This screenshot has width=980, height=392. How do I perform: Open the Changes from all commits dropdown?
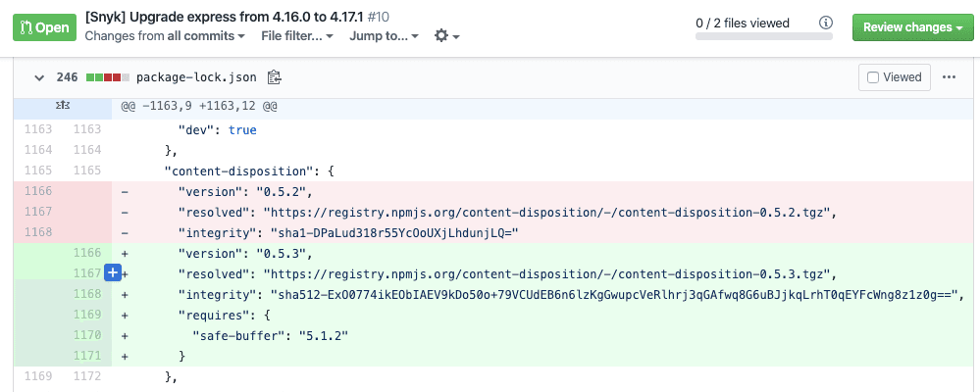pos(165,36)
